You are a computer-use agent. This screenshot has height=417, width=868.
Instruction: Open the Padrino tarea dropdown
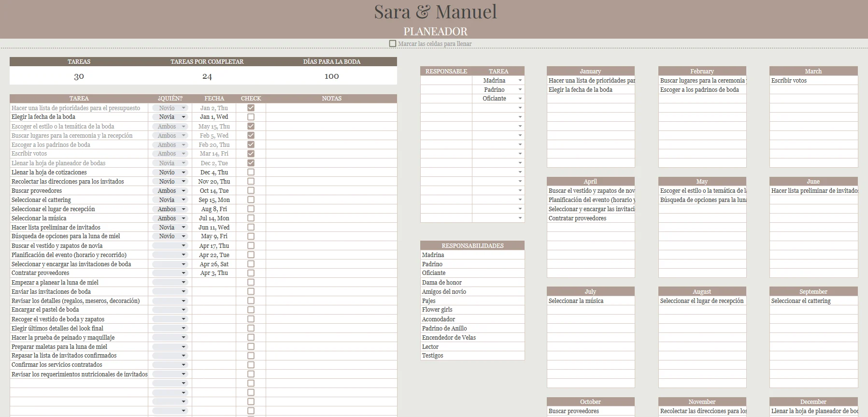click(520, 90)
